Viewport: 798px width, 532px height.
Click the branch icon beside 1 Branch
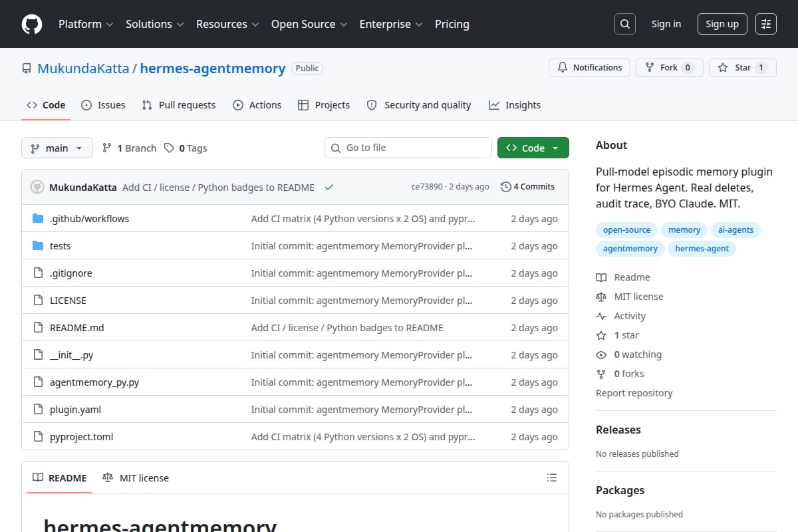click(x=107, y=148)
